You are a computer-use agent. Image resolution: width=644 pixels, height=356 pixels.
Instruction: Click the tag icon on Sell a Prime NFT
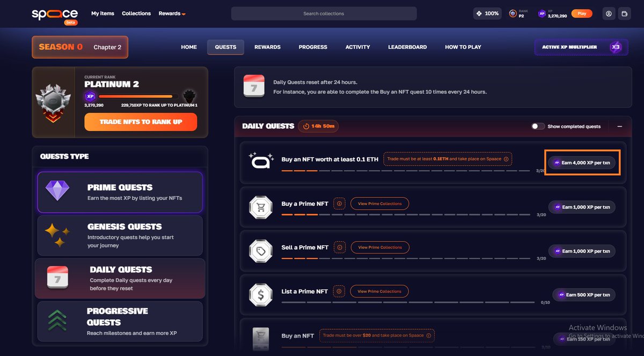point(261,250)
